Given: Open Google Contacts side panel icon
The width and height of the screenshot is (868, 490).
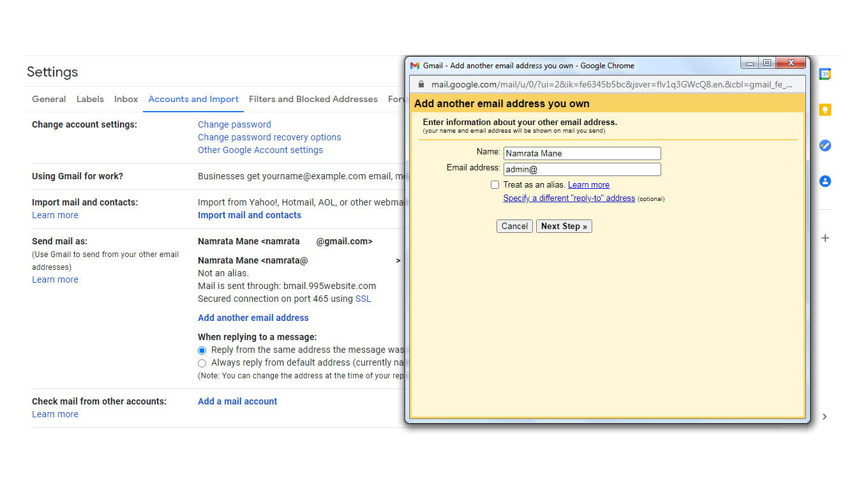Looking at the screenshot, I should [825, 181].
